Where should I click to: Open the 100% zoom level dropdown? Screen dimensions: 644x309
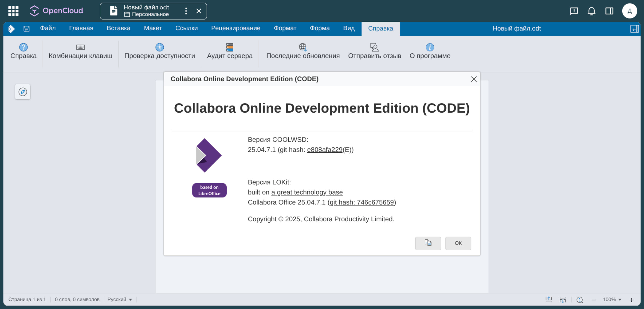[x=612, y=300]
